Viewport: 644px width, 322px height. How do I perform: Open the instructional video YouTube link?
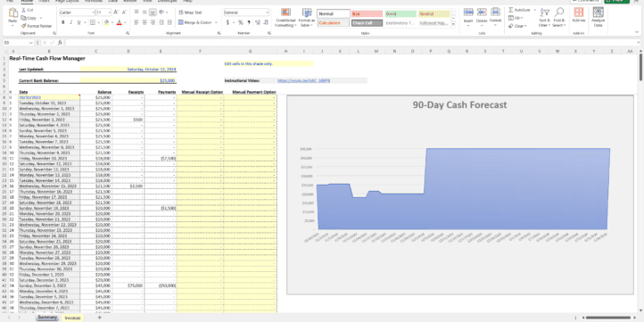pos(304,80)
